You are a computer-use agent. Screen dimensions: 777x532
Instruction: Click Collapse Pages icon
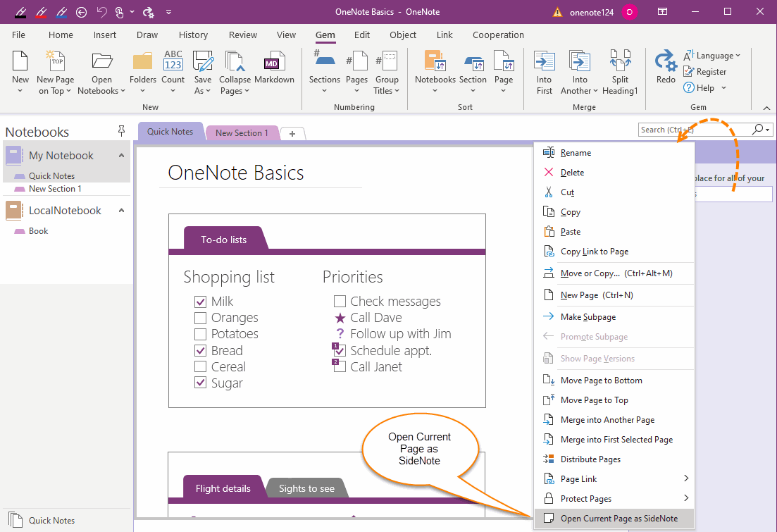click(235, 61)
